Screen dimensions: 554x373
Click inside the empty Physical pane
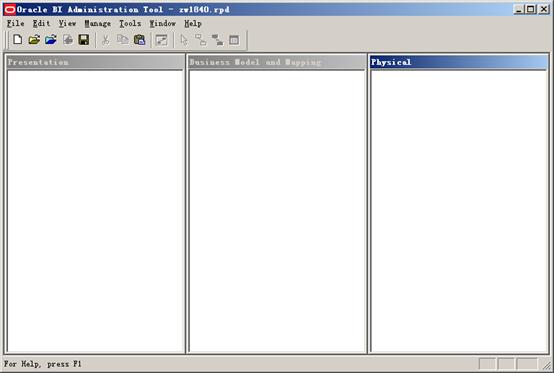tap(459, 211)
